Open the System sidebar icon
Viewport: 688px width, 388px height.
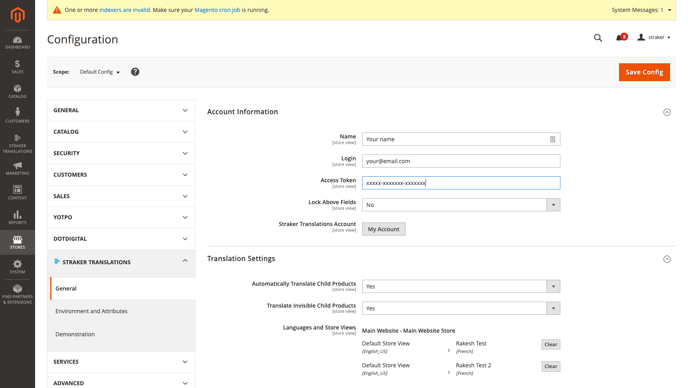click(x=17, y=266)
